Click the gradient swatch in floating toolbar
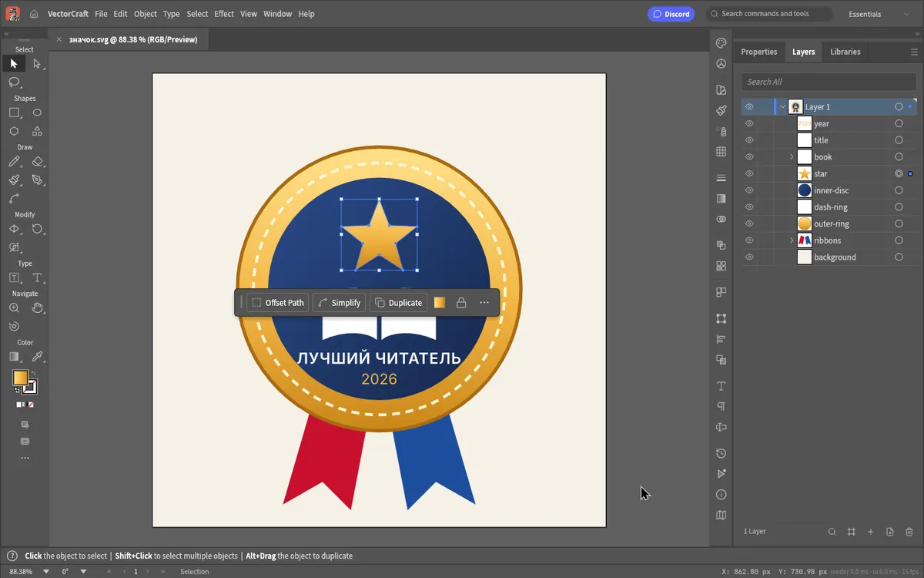The height and width of the screenshot is (578, 924). pos(440,303)
